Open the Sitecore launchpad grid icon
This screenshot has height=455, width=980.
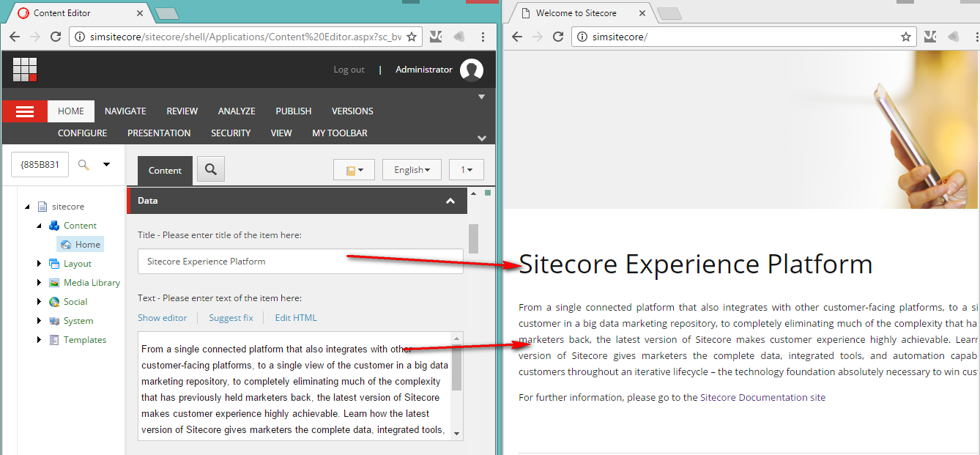point(25,70)
